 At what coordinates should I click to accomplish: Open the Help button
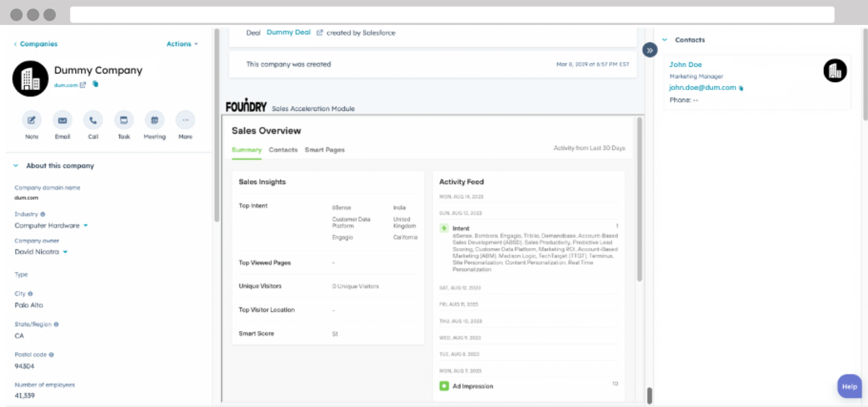click(850, 386)
